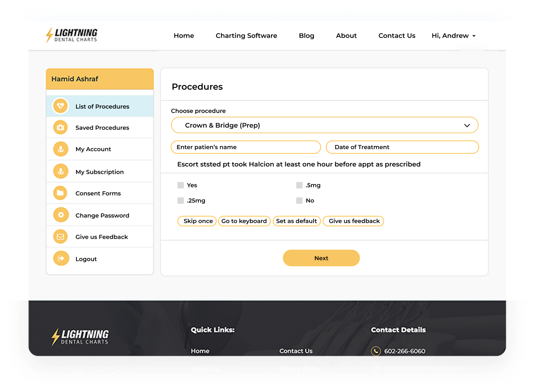534x392 pixels.
Task: Click the Give us Feedback envelope icon
Action: 61,237
